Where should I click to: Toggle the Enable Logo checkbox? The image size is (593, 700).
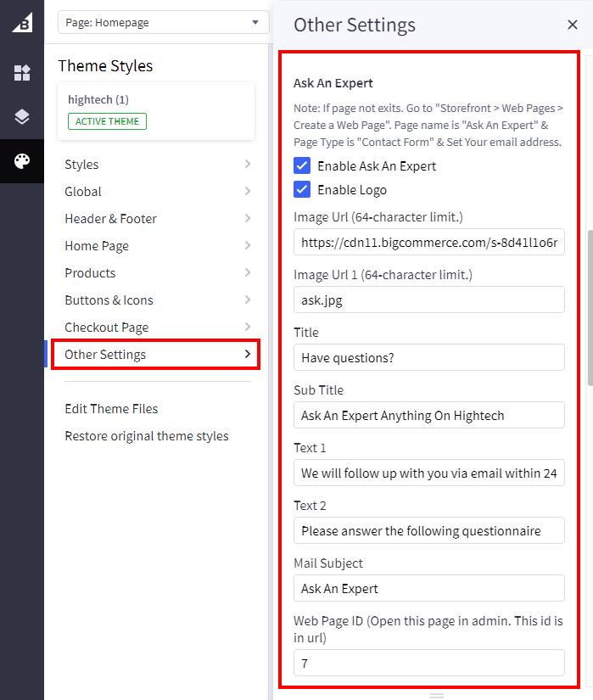[302, 189]
